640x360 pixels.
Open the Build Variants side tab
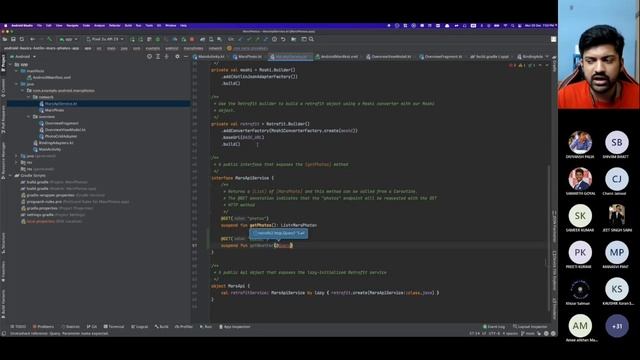(3, 304)
